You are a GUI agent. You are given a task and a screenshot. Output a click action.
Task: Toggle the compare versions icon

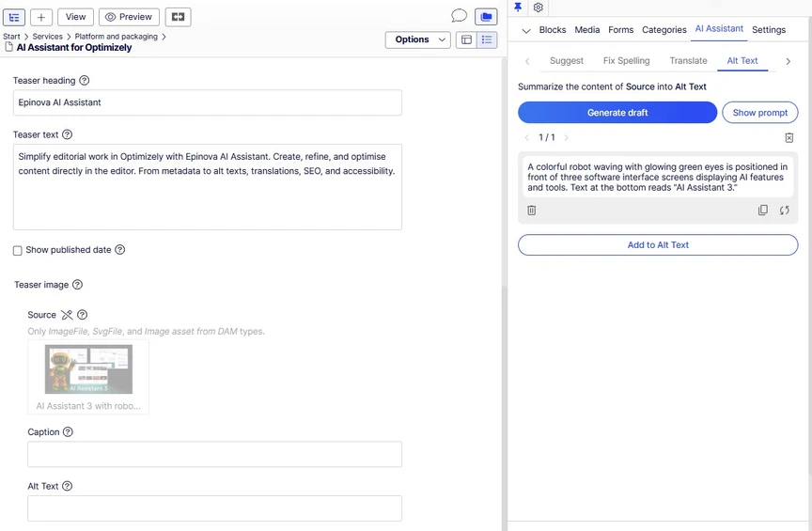pyautogui.click(x=179, y=17)
